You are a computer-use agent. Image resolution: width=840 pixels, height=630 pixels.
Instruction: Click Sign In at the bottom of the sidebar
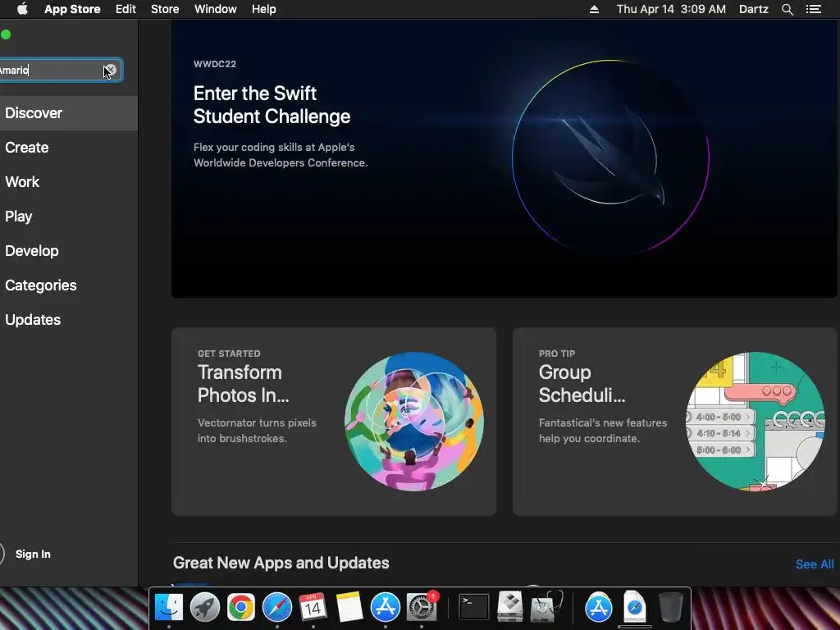click(x=33, y=554)
